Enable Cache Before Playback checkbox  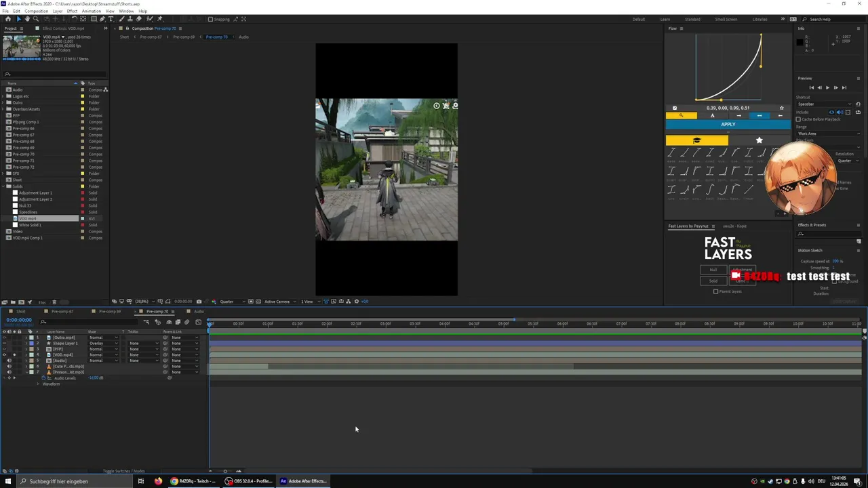click(x=798, y=119)
